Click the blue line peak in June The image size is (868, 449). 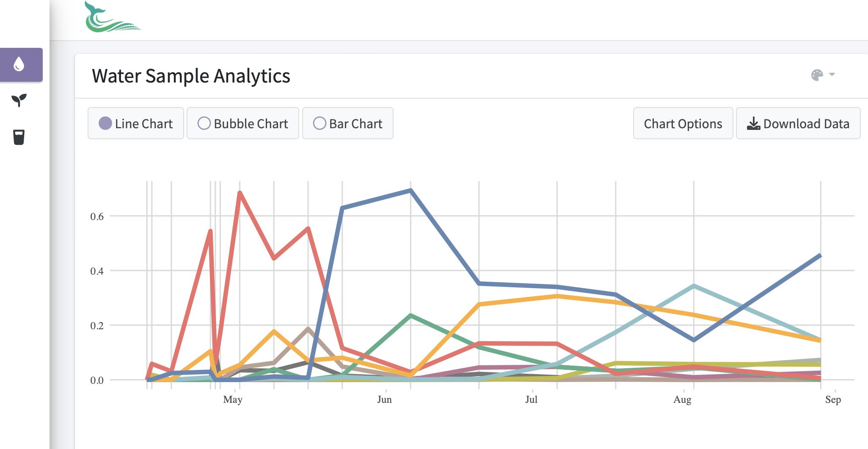point(411,190)
